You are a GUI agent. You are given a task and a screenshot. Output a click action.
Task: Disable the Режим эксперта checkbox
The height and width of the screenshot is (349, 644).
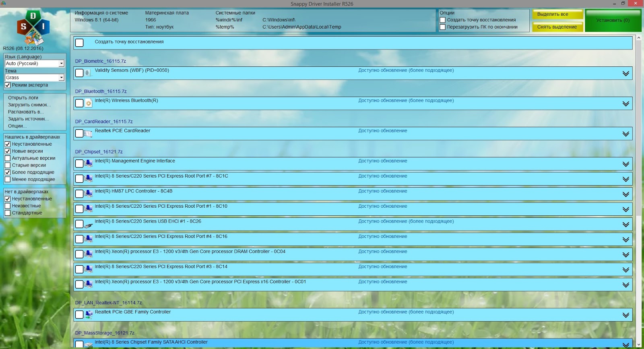tap(8, 85)
